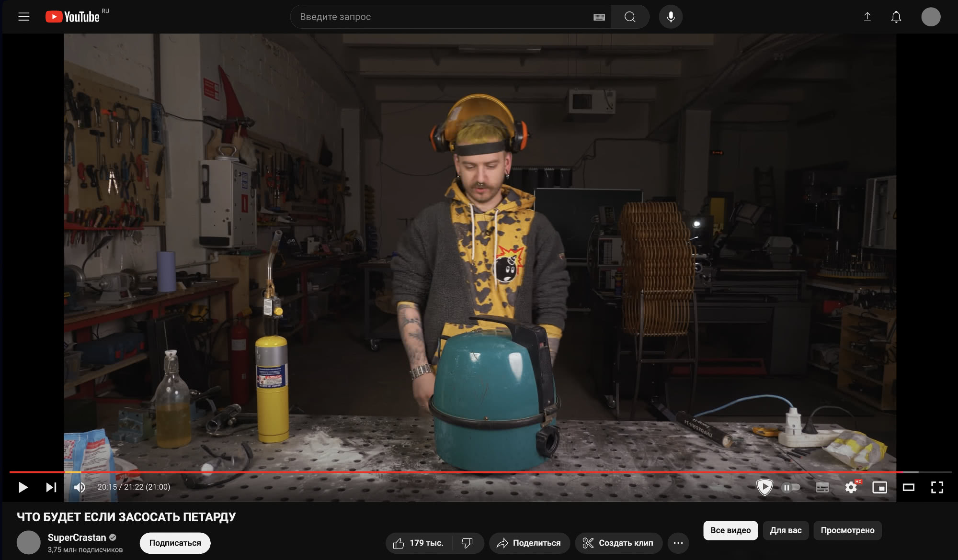
Task: Start voice search with the microphone
Action: pos(671,17)
